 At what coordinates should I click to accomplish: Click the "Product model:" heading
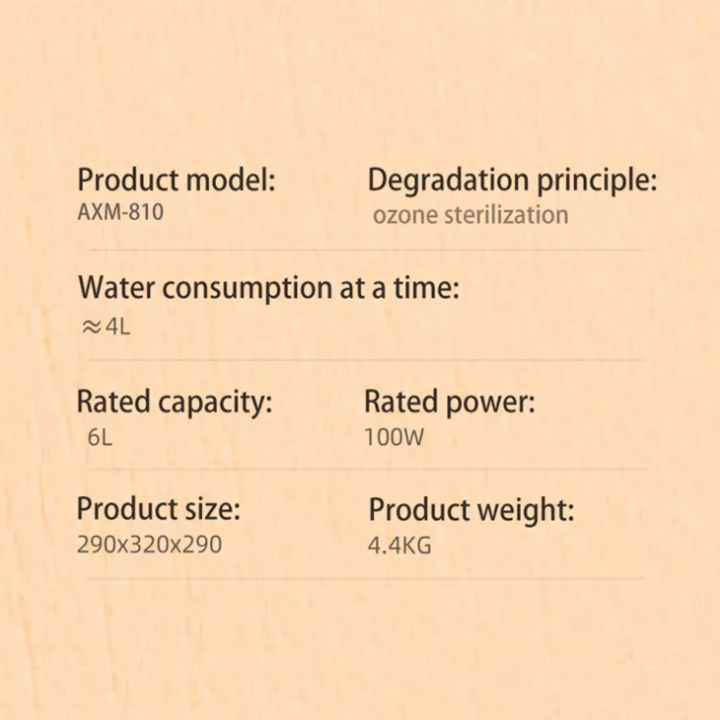click(176, 181)
